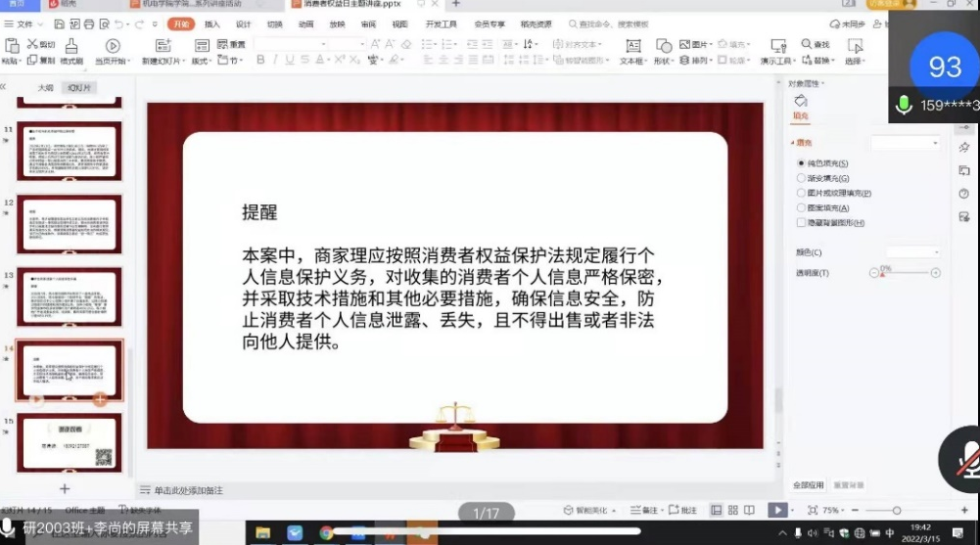Click the play slideshow button in status bar
The height and width of the screenshot is (545, 980).
coord(775,510)
